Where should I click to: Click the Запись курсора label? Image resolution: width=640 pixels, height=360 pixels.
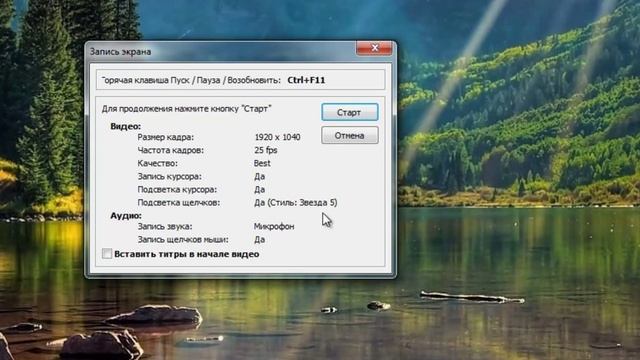(169, 176)
